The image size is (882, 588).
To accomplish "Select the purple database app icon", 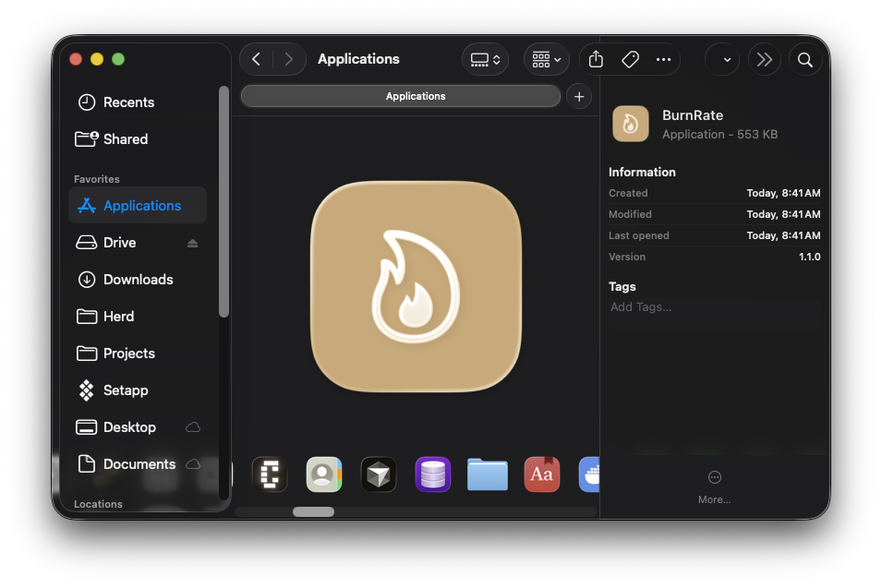I will tap(432, 474).
